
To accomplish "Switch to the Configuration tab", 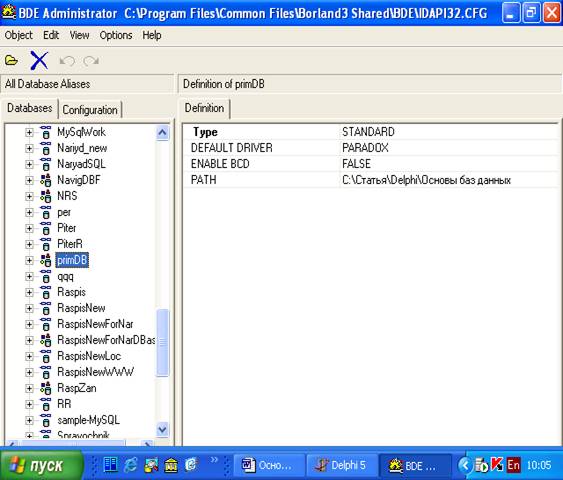I will click(90, 110).
